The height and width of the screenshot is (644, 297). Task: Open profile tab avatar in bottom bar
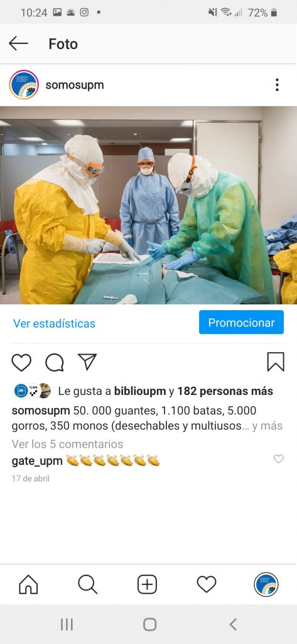[x=266, y=584]
